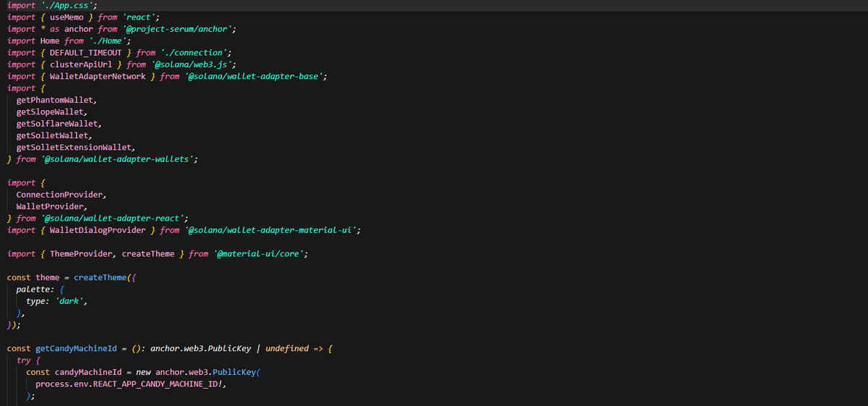Select the WalletProvider import
The height and width of the screenshot is (406, 868).
tap(50, 206)
